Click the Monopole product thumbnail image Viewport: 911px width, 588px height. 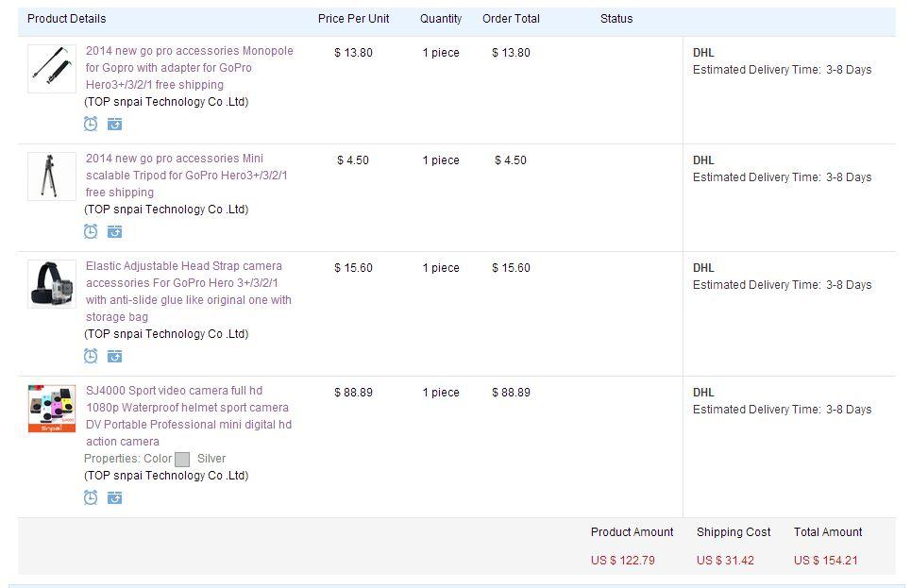[52, 69]
